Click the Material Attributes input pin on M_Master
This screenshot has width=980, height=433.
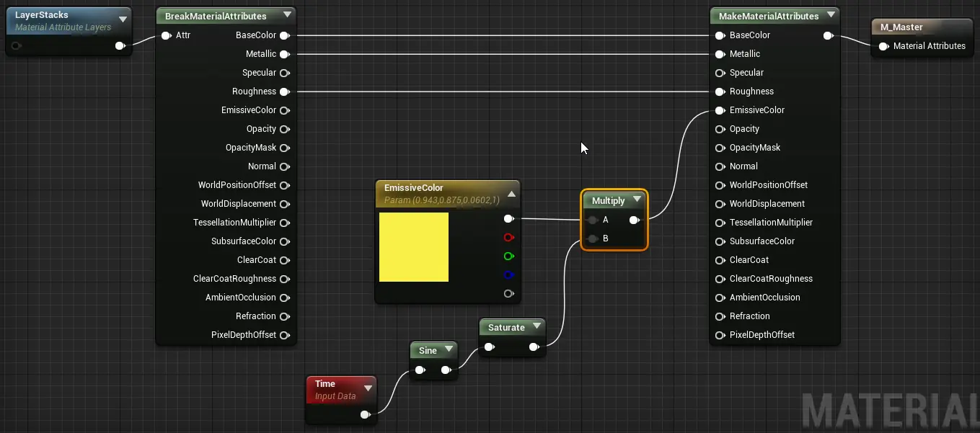(x=883, y=46)
